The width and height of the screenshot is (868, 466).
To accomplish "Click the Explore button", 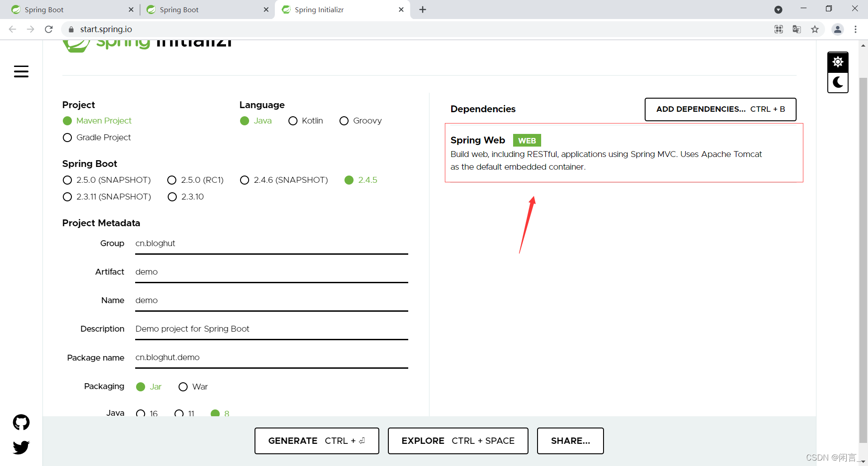I will [458, 441].
